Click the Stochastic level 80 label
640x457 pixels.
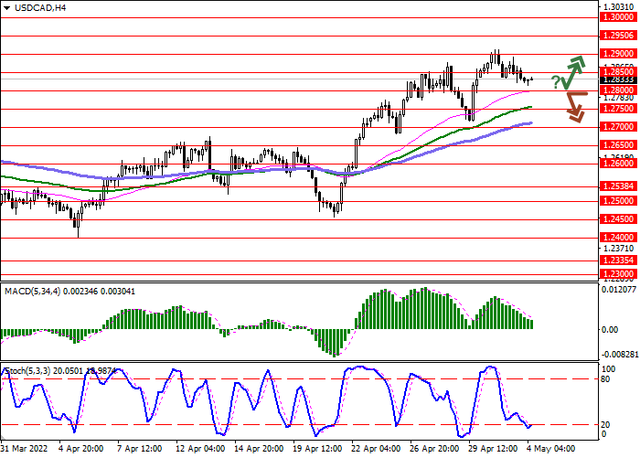pos(606,380)
